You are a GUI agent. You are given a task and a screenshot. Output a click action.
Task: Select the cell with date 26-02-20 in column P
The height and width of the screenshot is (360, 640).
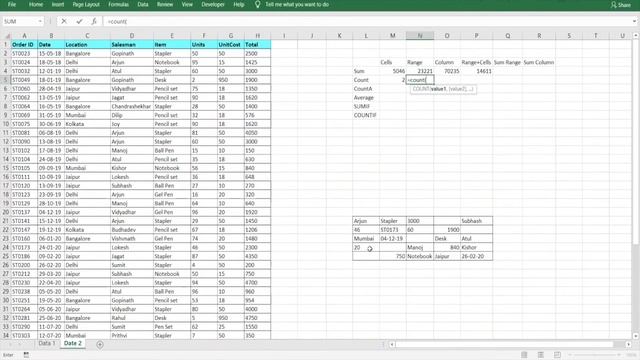[x=476, y=256]
